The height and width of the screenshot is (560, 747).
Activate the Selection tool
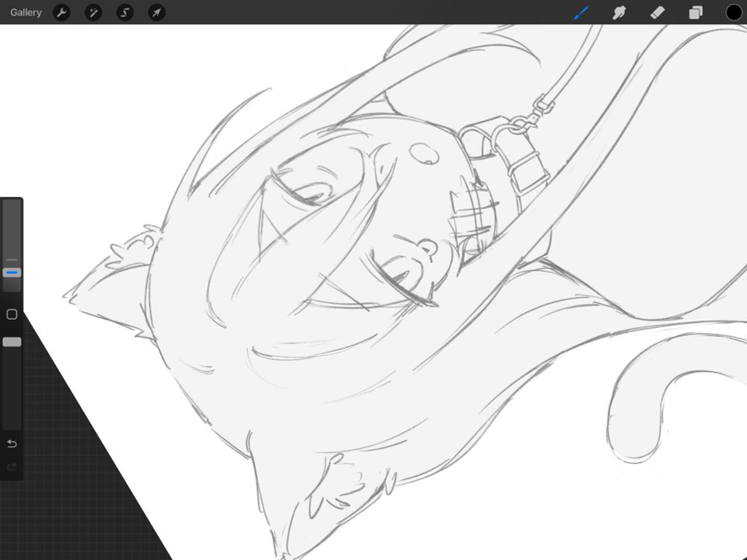point(125,13)
